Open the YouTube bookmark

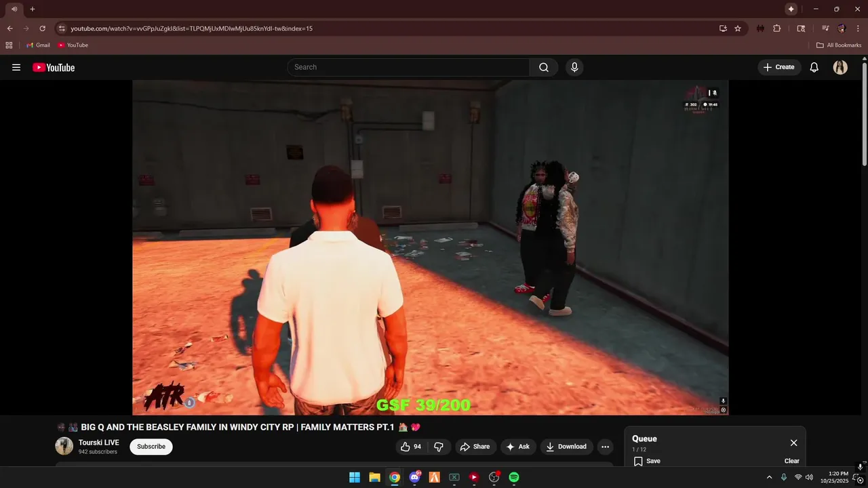73,45
